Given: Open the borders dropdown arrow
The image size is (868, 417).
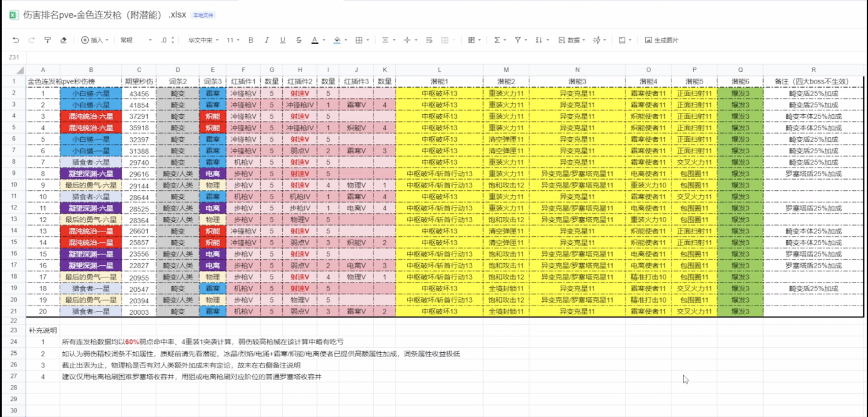Looking at the screenshot, I should point(368,40).
